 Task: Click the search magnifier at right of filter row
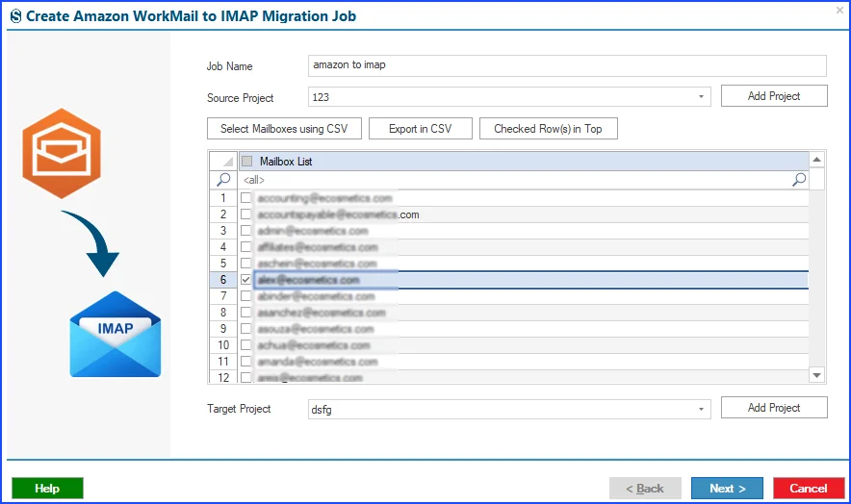799,180
